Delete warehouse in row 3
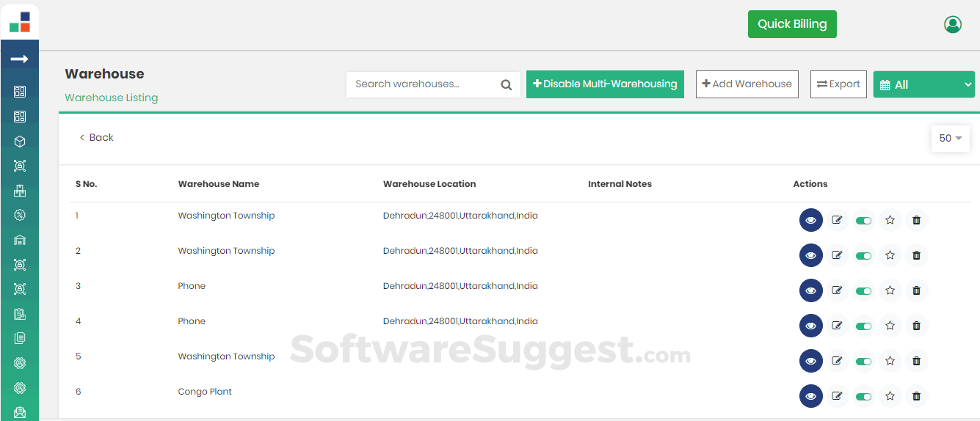Image resolution: width=980 pixels, height=421 pixels. [916, 290]
